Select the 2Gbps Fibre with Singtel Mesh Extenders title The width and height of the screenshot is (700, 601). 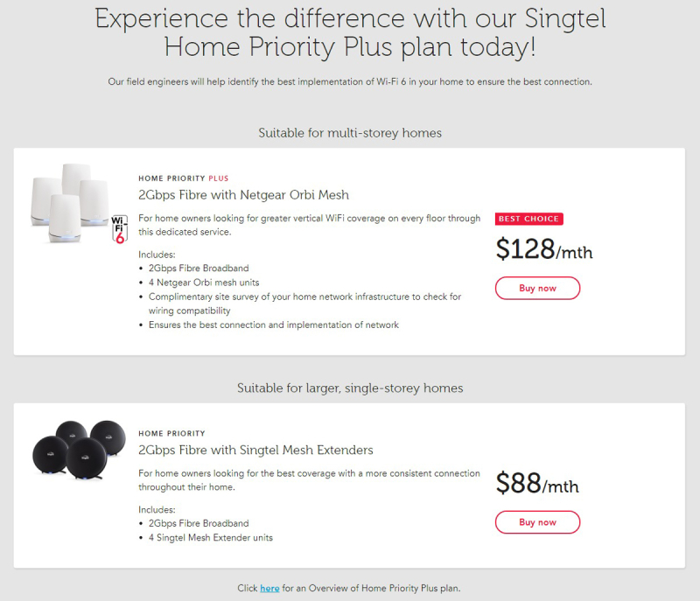pyautogui.click(x=255, y=451)
